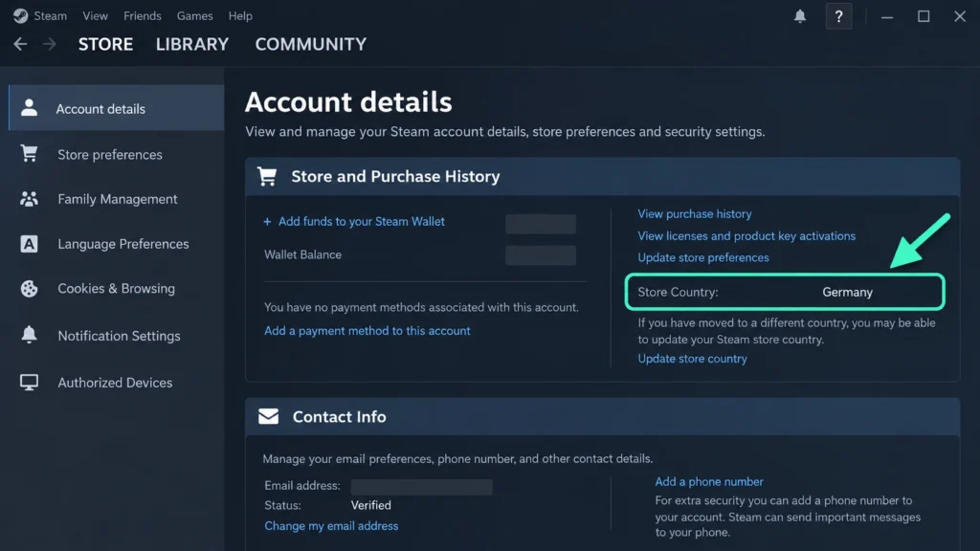Click Add a payment method to this account
The height and width of the screenshot is (551, 980).
coord(367,331)
